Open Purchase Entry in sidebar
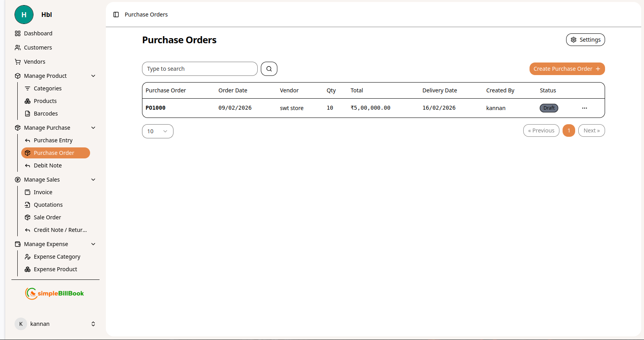Viewport: 644px width, 340px height. point(53,140)
